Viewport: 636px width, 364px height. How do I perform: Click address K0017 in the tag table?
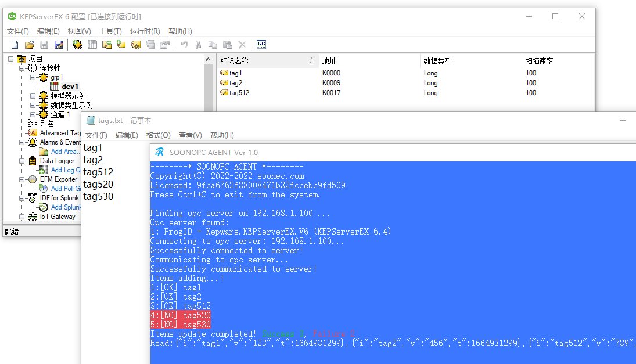[332, 93]
